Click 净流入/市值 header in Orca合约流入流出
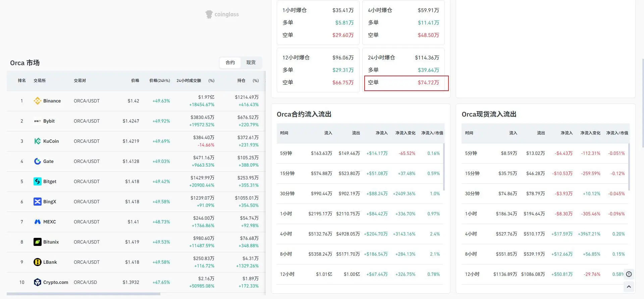644x299 pixels. pos(432,133)
